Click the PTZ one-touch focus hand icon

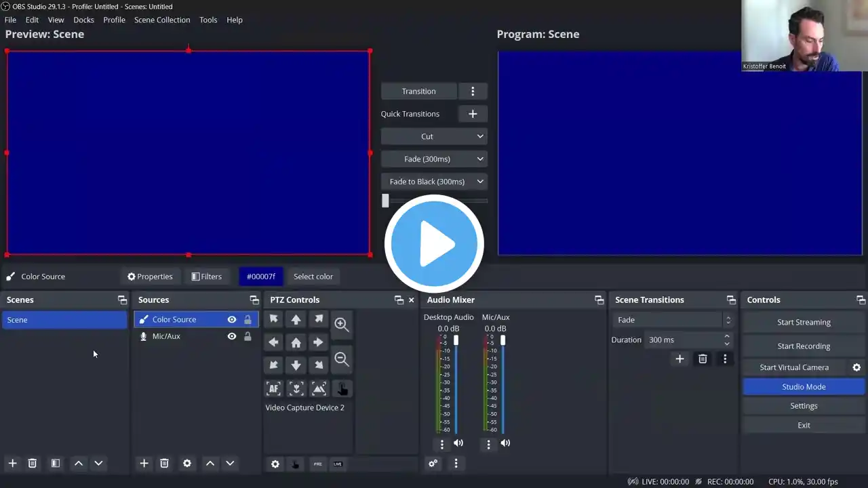342,388
